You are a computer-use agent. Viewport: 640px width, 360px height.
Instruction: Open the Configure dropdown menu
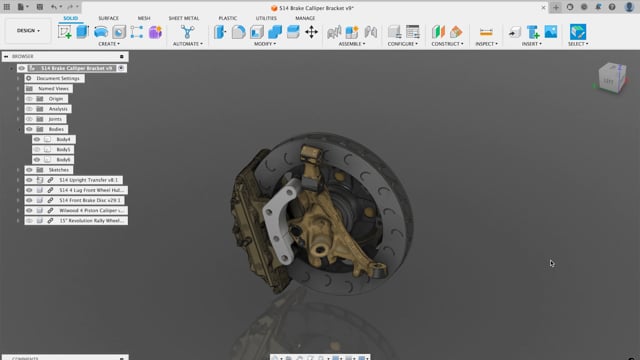click(403, 44)
